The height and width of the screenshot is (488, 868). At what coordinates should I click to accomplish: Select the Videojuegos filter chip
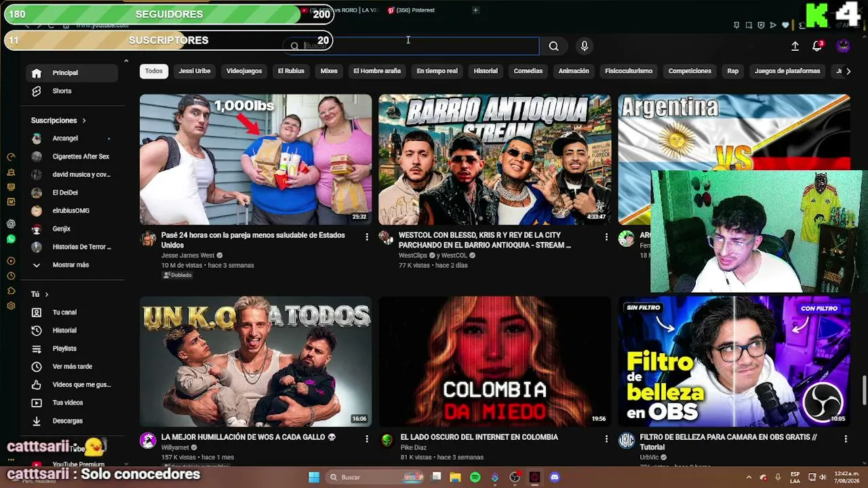(x=244, y=71)
